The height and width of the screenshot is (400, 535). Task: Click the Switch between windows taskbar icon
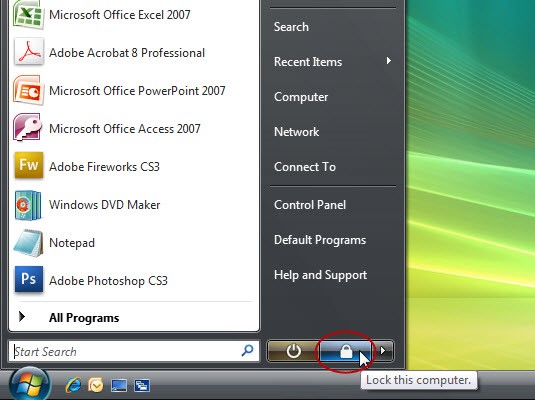coord(142,386)
